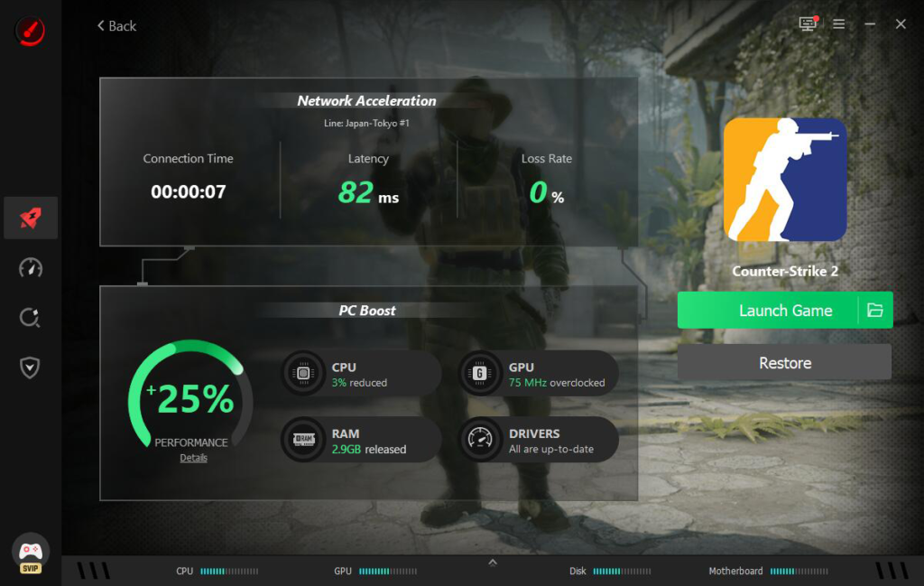Select the GPU 75 MHz overclocked text
The image size is (924, 586).
(x=556, y=383)
